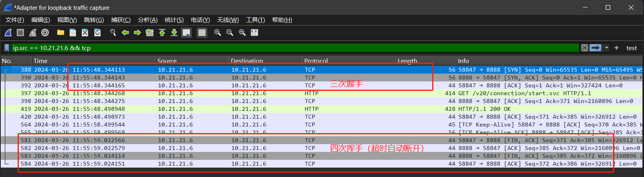Maximize the Wireshark window
644x177 pixels.
click(608, 7)
